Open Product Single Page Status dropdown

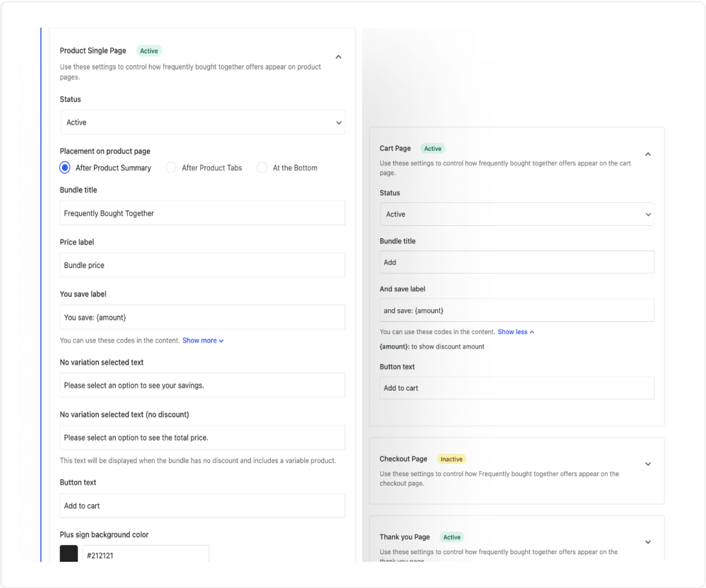[x=202, y=123]
